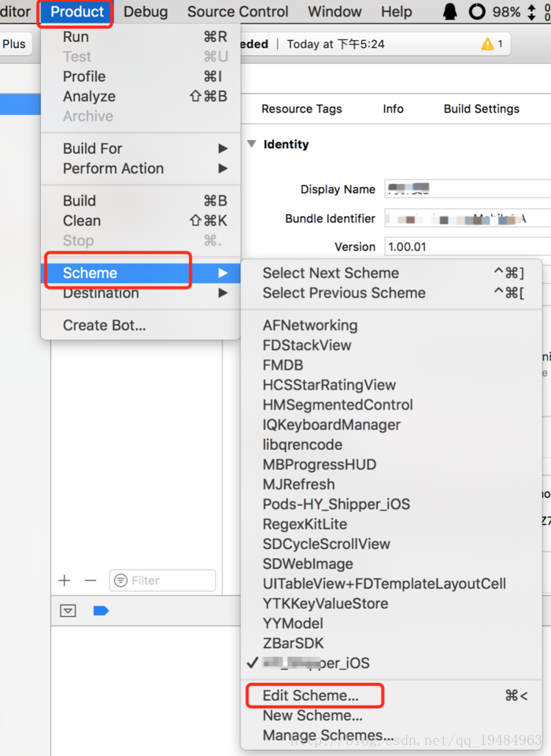This screenshot has width=551, height=756.
Task: Choose Clean from the Product menu
Action: pos(82,221)
